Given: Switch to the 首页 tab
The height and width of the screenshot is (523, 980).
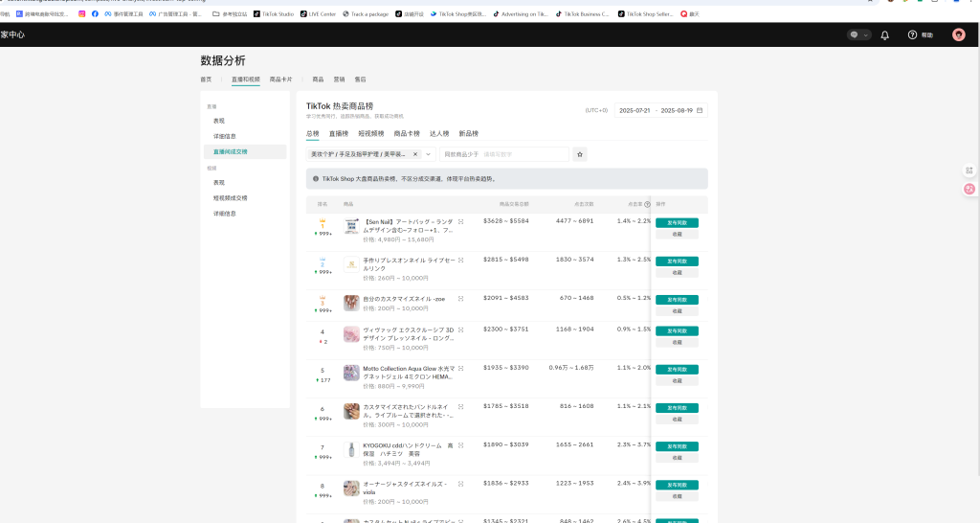Looking at the screenshot, I should coord(206,80).
